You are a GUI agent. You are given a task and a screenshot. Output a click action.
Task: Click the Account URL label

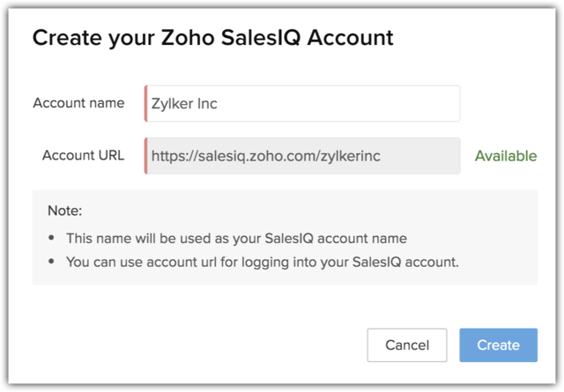pyautogui.click(x=83, y=156)
